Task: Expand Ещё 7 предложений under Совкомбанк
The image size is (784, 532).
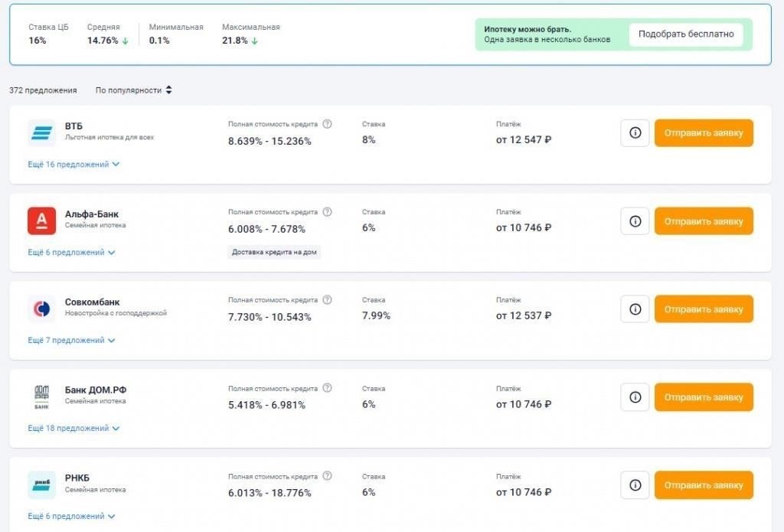Action: click(71, 341)
